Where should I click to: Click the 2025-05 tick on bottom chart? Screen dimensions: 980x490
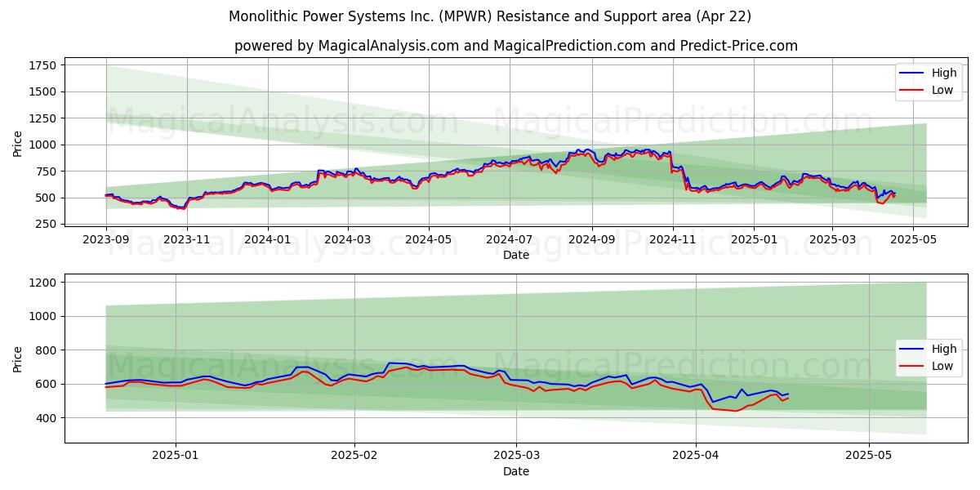pos(870,457)
